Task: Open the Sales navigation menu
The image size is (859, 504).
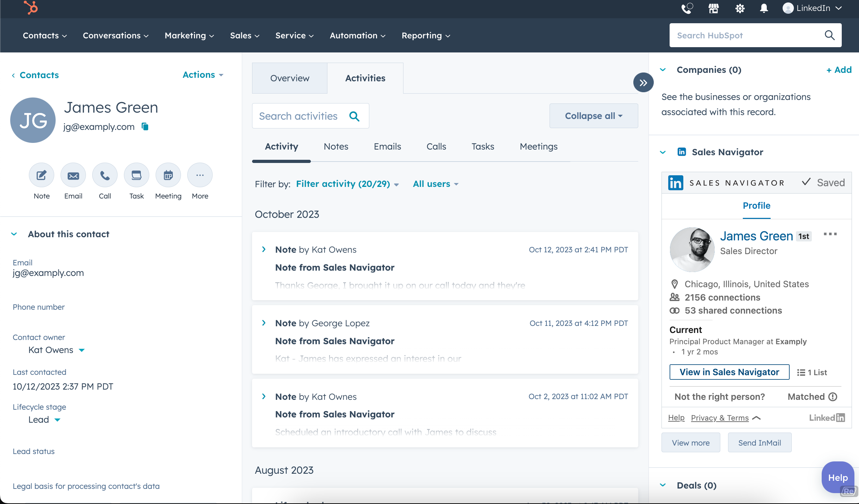Action: click(x=245, y=36)
